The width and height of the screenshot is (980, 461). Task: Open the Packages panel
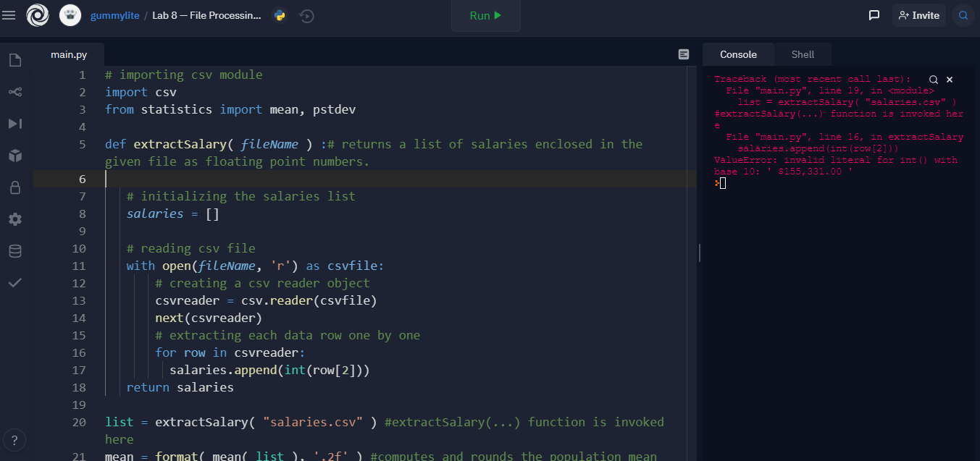pos(14,155)
